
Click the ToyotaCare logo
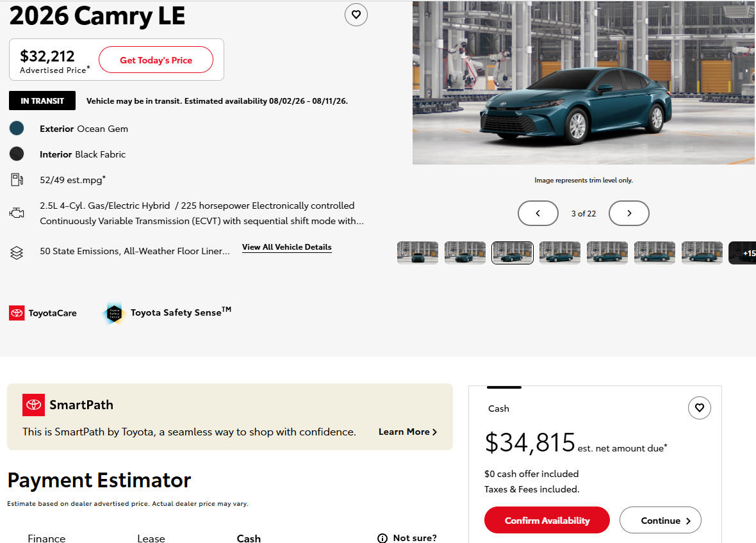(x=17, y=313)
